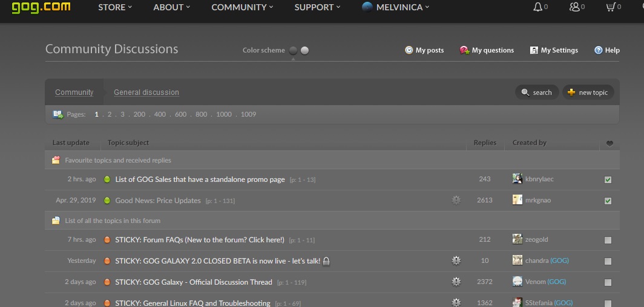
Task: Open Good News: Price Updates topic
Action: pos(158,201)
